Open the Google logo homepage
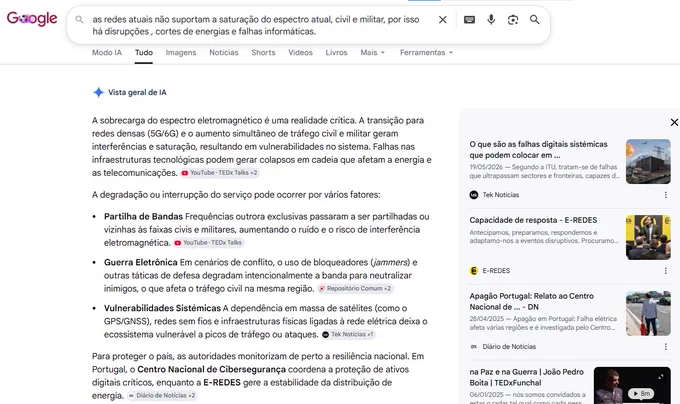Viewport: 680px width, 404px height. [32, 19]
